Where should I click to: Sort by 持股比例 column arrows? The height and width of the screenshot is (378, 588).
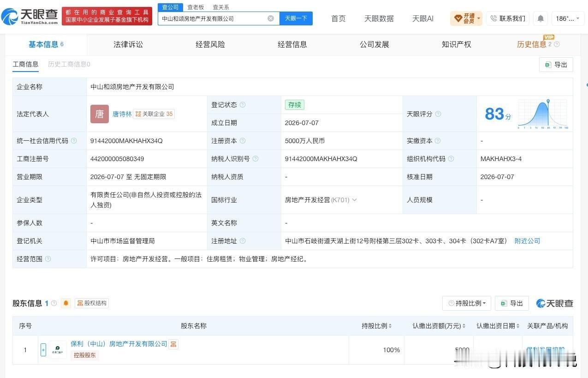coord(390,326)
